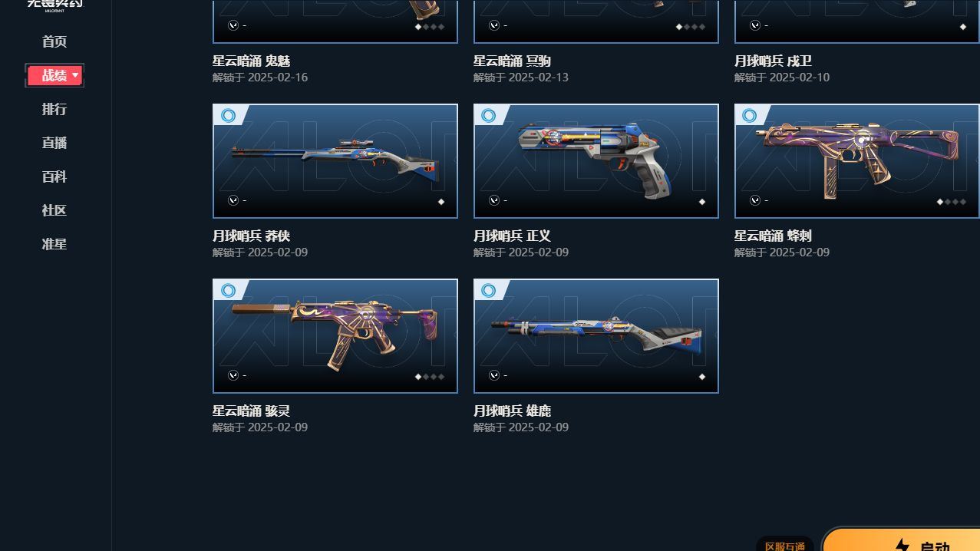Go to the 排行 sidebar section
The image size is (980, 551).
point(54,109)
